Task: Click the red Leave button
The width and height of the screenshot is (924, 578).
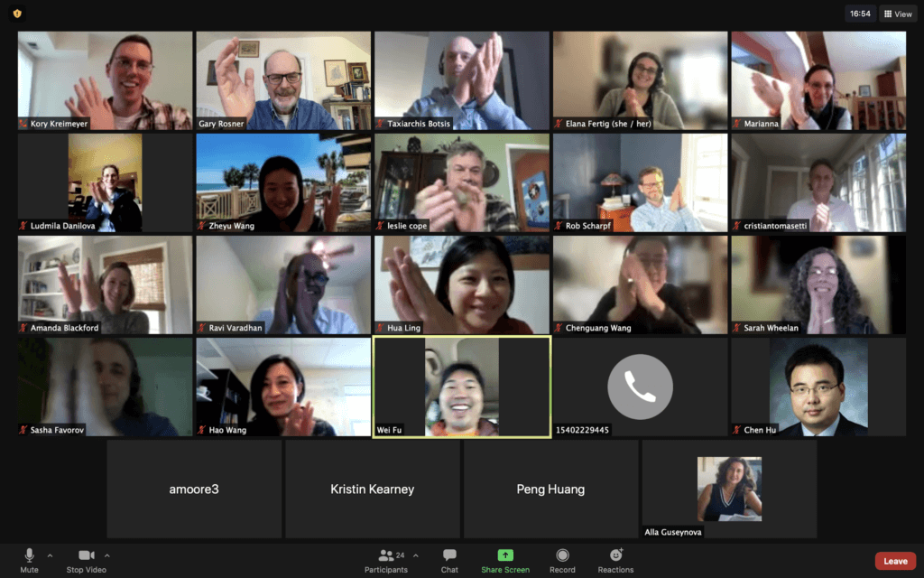Action: click(x=895, y=561)
